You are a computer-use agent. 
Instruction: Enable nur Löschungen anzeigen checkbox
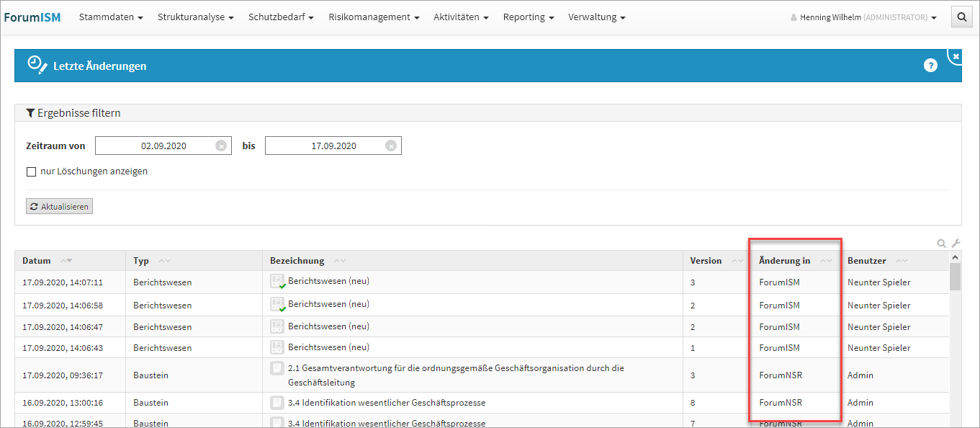[x=31, y=171]
